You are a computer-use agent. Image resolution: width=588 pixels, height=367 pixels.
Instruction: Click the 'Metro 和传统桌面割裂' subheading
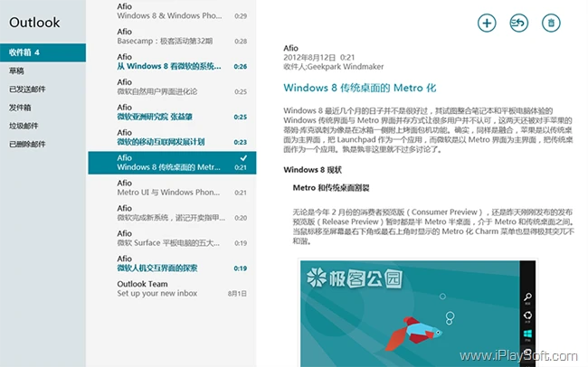tap(331, 188)
